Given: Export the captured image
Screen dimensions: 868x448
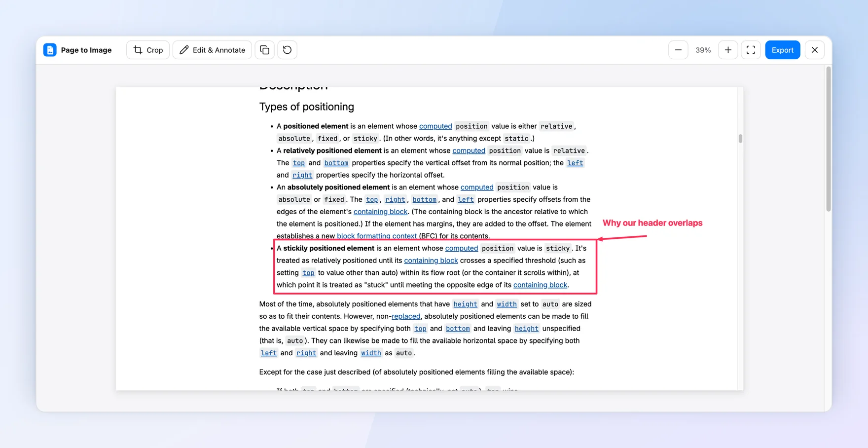Looking at the screenshot, I should coord(783,50).
